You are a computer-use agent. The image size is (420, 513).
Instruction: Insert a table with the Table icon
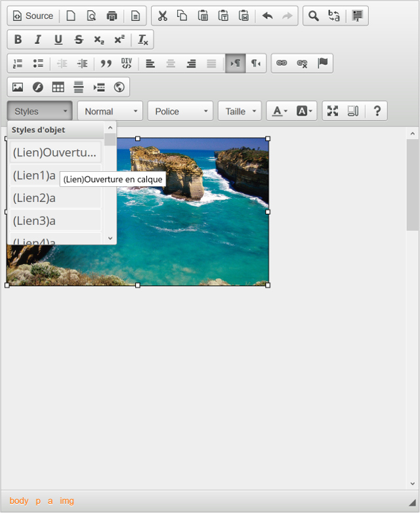58,87
